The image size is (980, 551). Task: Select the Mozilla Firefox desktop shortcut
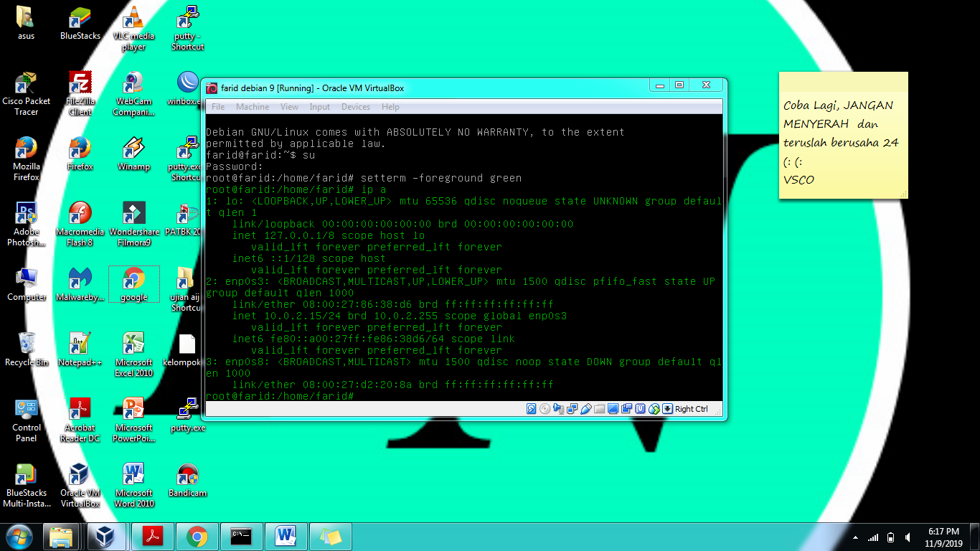tap(27, 159)
